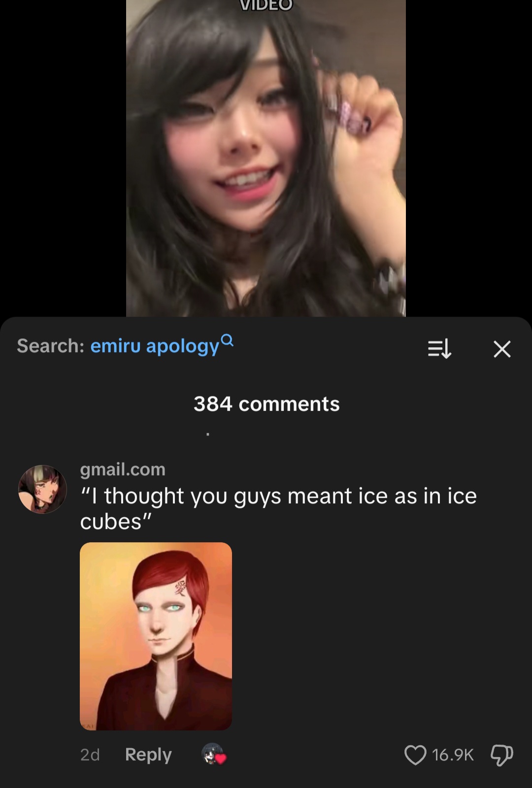Tap the black area left of the video
The image size is (532, 788).
(63, 158)
